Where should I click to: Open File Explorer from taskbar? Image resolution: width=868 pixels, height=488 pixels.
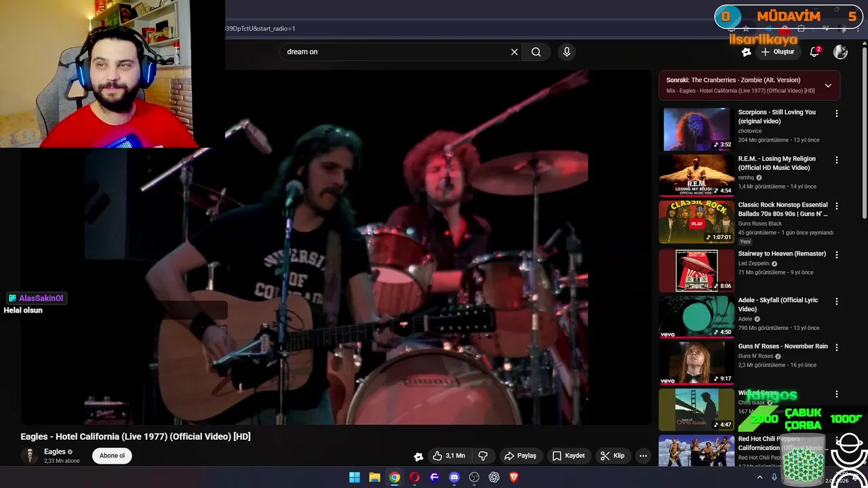(x=374, y=477)
